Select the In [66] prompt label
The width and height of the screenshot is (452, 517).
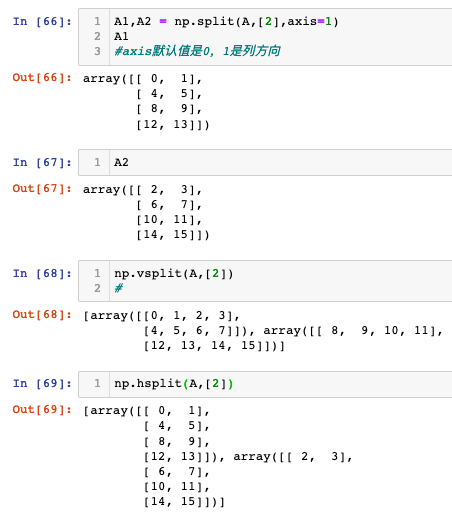coord(42,22)
